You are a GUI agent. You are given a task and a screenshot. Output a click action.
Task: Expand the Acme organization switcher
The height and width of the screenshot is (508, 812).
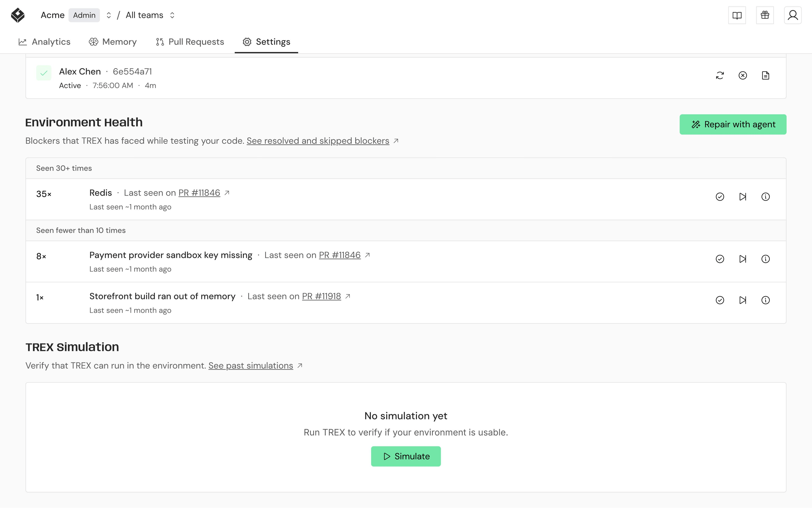[x=108, y=15]
